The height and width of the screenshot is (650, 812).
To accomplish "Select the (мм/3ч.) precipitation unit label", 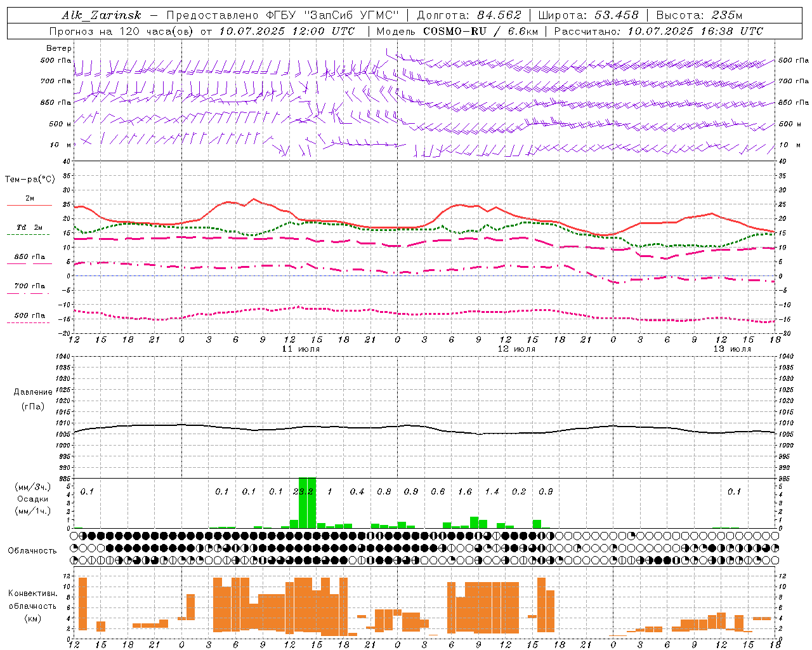I will (33, 487).
